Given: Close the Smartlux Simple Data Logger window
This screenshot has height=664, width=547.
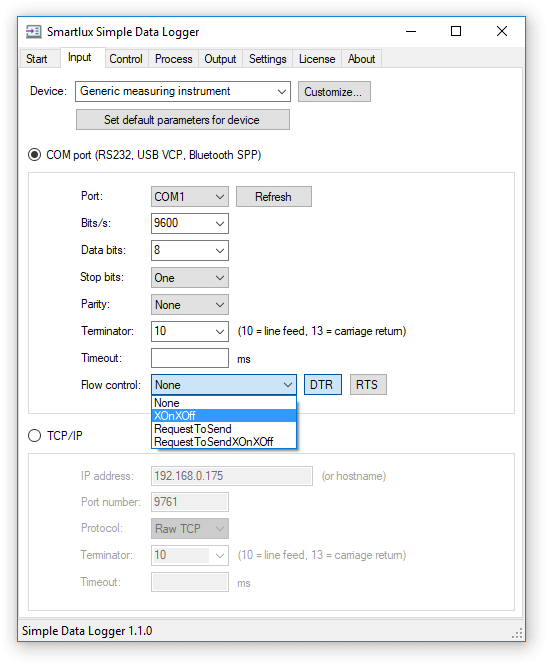Looking at the screenshot, I should coord(502,31).
